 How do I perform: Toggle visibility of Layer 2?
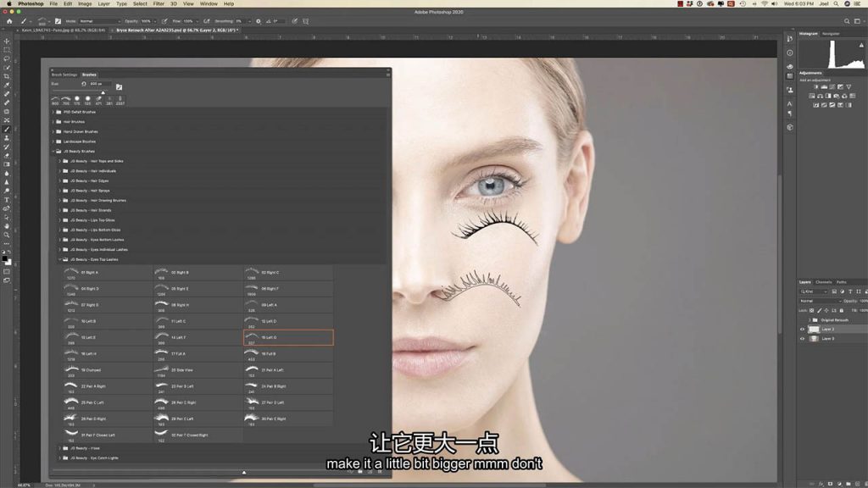click(x=802, y=330)
